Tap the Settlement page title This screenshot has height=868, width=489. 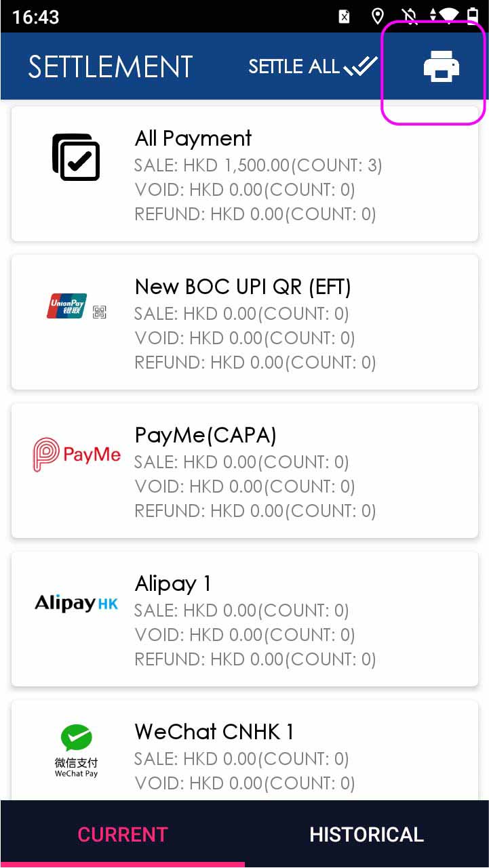point(111,67)
